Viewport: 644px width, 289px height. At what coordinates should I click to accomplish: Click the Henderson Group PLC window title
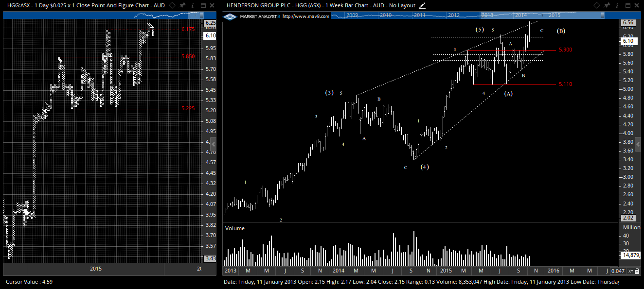320,5
